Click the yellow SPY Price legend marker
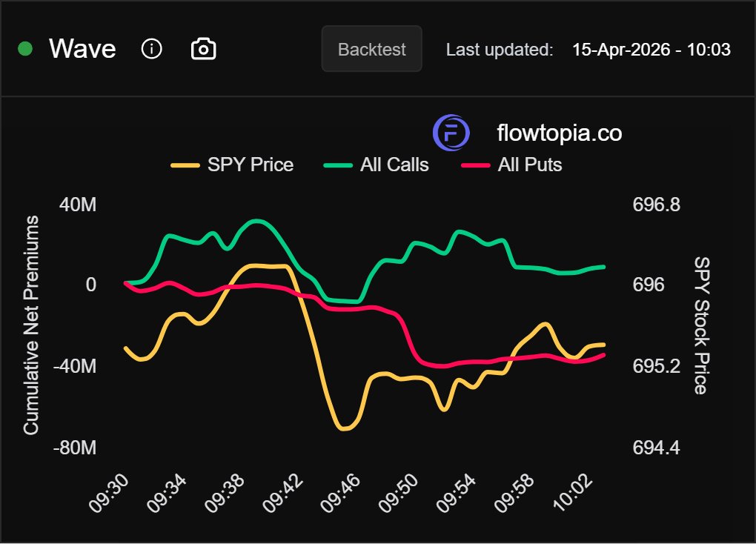 point(187,165)
